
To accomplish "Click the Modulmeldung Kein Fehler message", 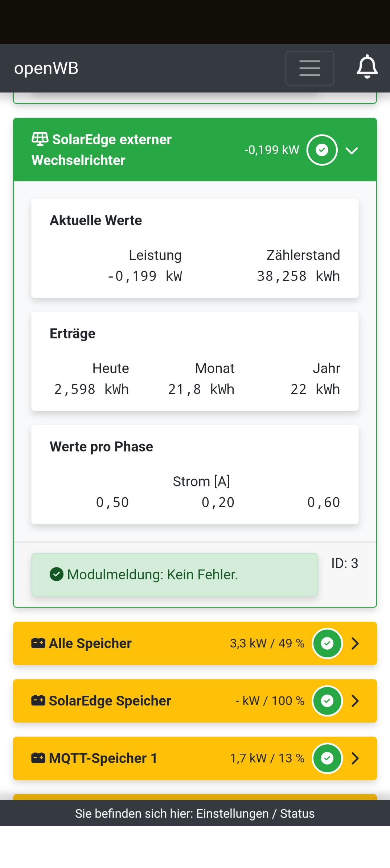I will pyautogui.click(x=152, y=575).
